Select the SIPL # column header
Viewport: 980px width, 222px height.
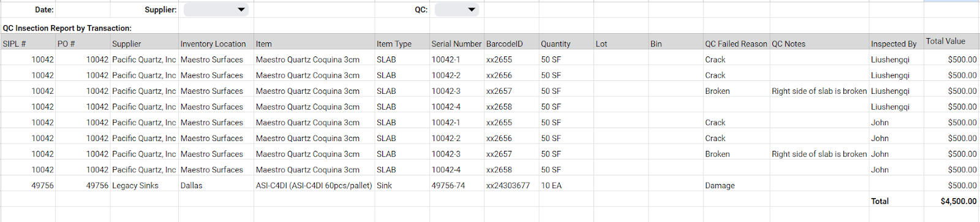tap(28, 44)
